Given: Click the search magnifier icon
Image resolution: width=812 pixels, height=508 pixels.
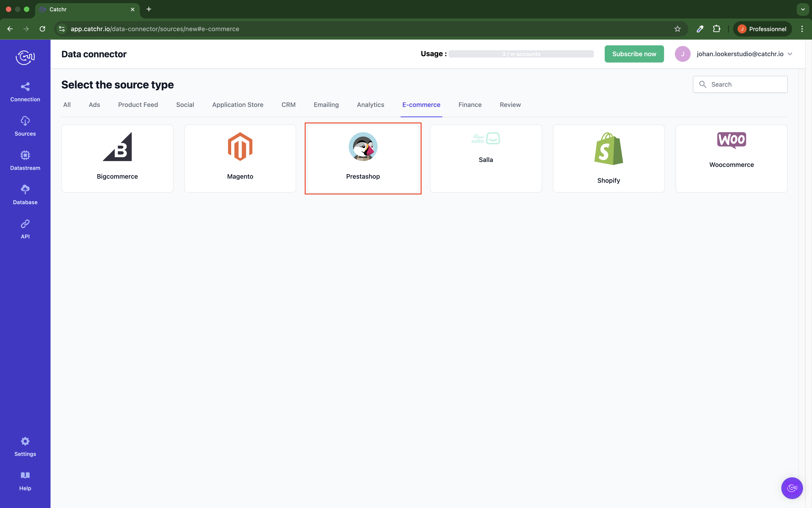Looking at the screenshot, I should coord(702,84).
